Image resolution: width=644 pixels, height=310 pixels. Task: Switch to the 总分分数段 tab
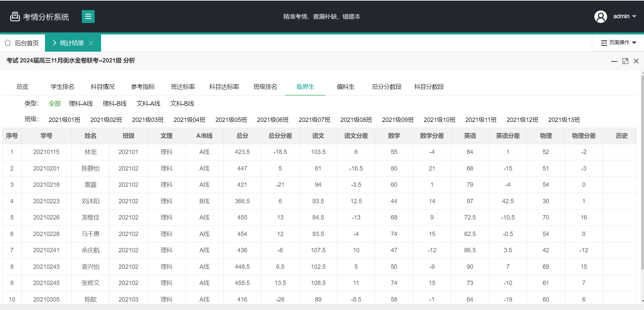387,87
